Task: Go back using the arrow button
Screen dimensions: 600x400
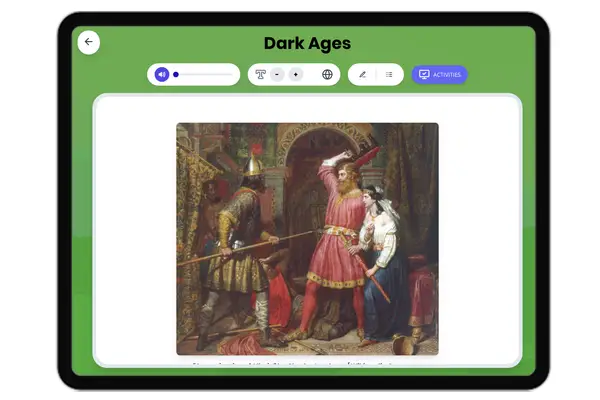Action: point(88,42)
